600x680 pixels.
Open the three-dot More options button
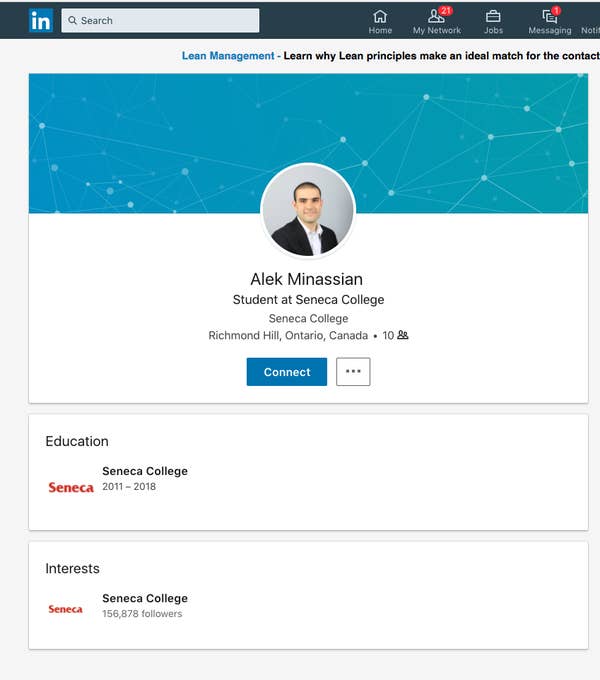click(x=353, y=372)
